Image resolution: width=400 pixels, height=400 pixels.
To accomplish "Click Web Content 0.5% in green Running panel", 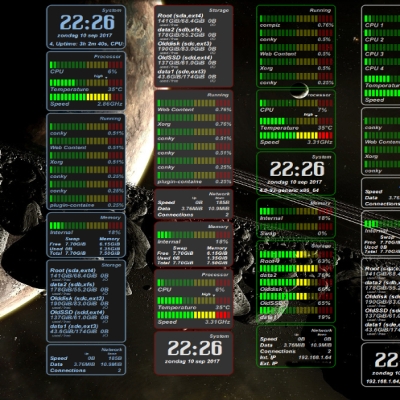I will point(296,50).
